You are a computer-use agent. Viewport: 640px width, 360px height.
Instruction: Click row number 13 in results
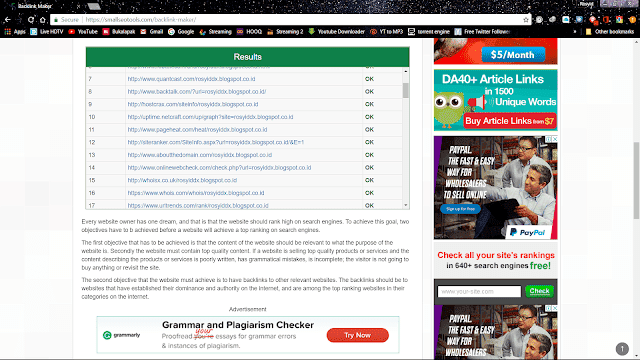pos(91,155)
